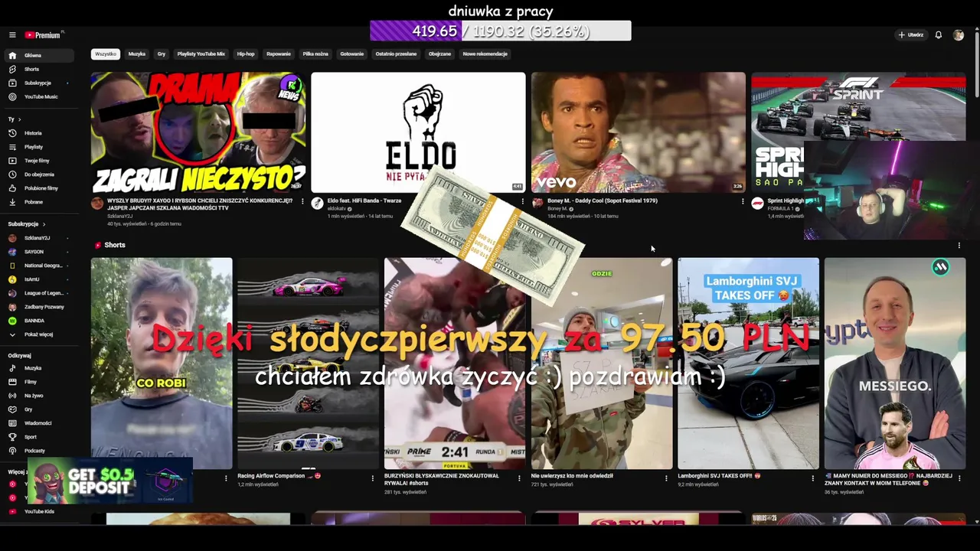Screen dimensions: 980x551
Task: Open Podcasty section
Action: point(41,451)
